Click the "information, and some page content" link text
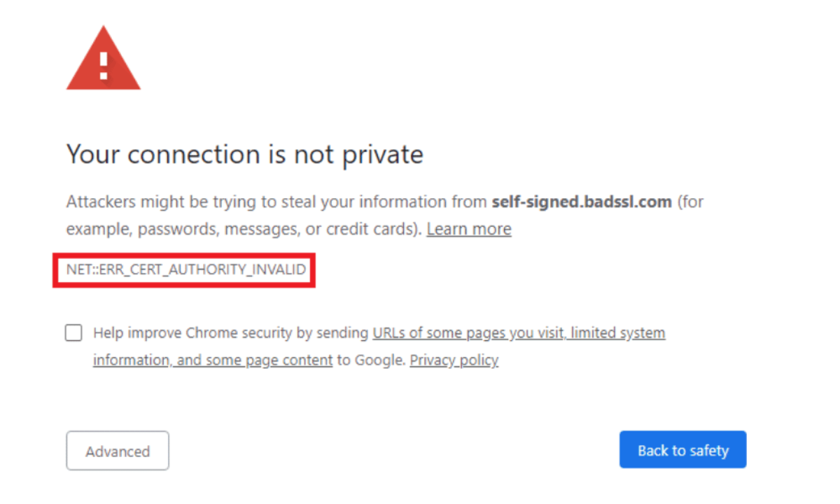The height and width of the screenshot is (504, 840). (x=212, y=360)
